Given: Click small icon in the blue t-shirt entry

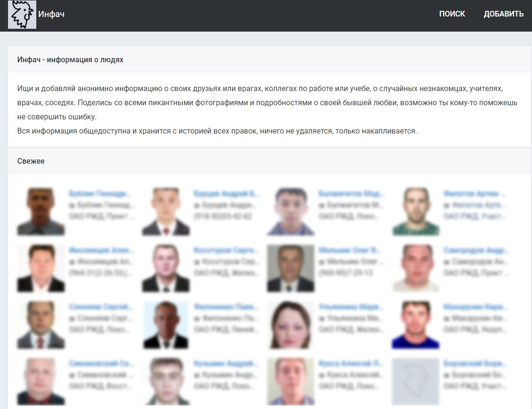Looking at the screenshot, I should tap(447, 318).
